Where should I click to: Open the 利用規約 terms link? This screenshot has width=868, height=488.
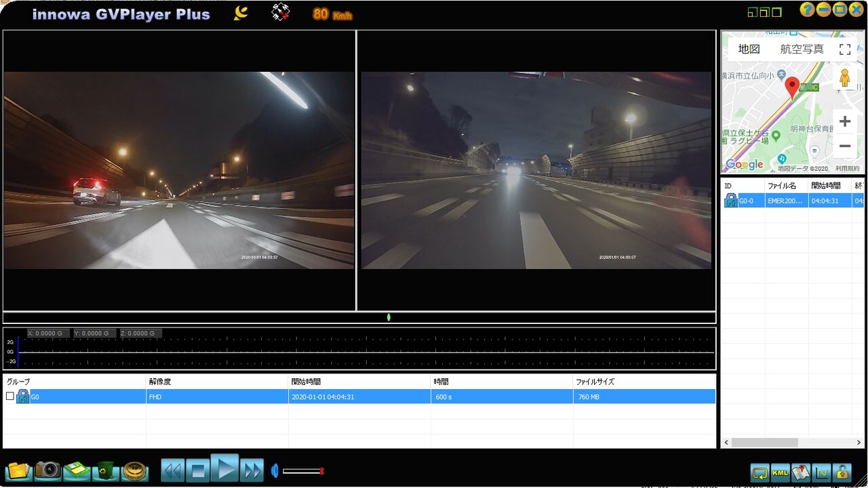(847, 168)
